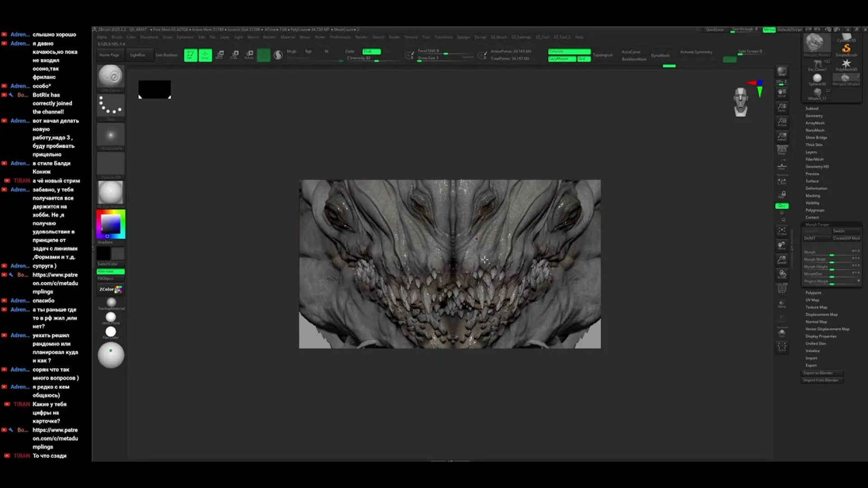Toggle the Grid button near LazyMouse
Screen dimensions: 868x488
[584, 59]
